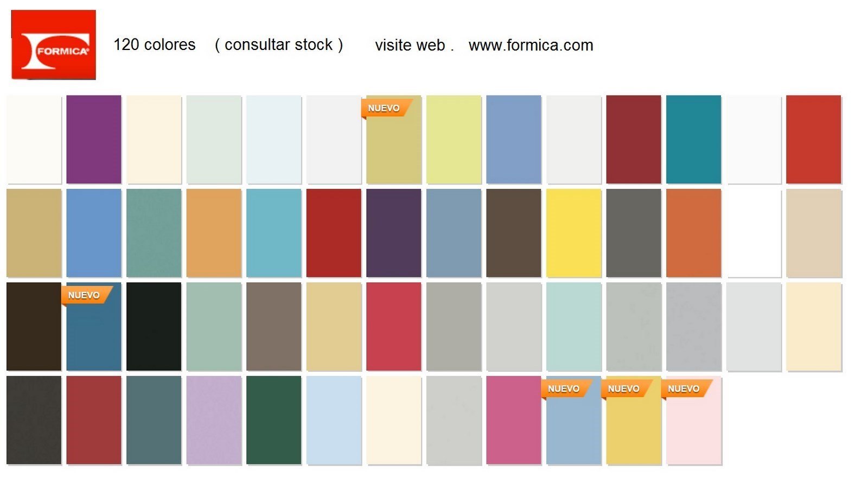Click NUEVO badge on the khaki swatch
The height and width of the screenshot is (483, 868).
[384, 108]
